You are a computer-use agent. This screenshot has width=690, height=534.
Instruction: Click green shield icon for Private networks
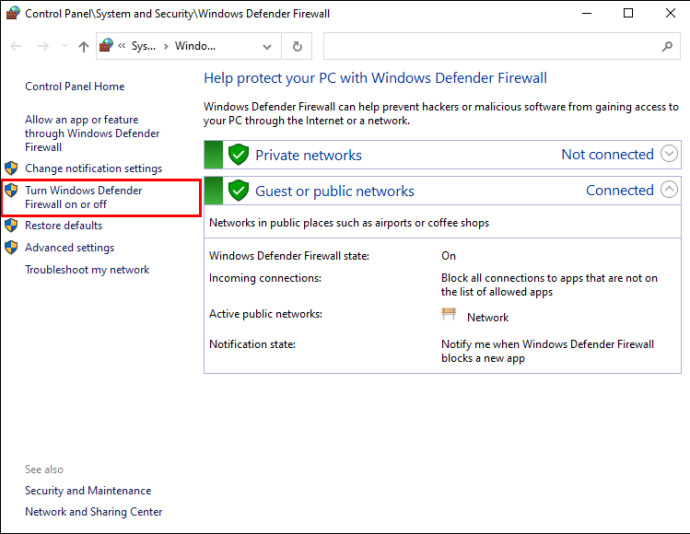(239, 155)
